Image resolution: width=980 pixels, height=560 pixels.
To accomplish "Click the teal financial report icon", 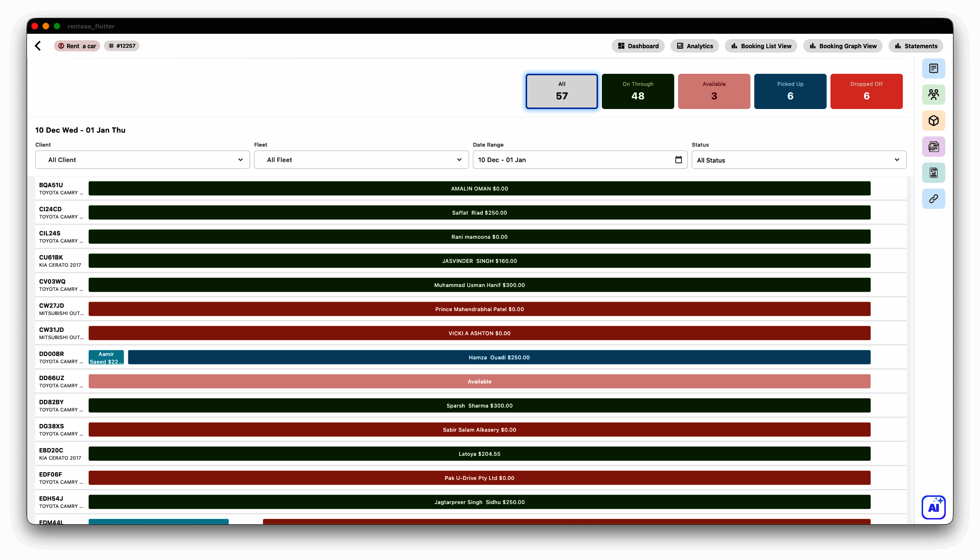I will click(933, 173).
